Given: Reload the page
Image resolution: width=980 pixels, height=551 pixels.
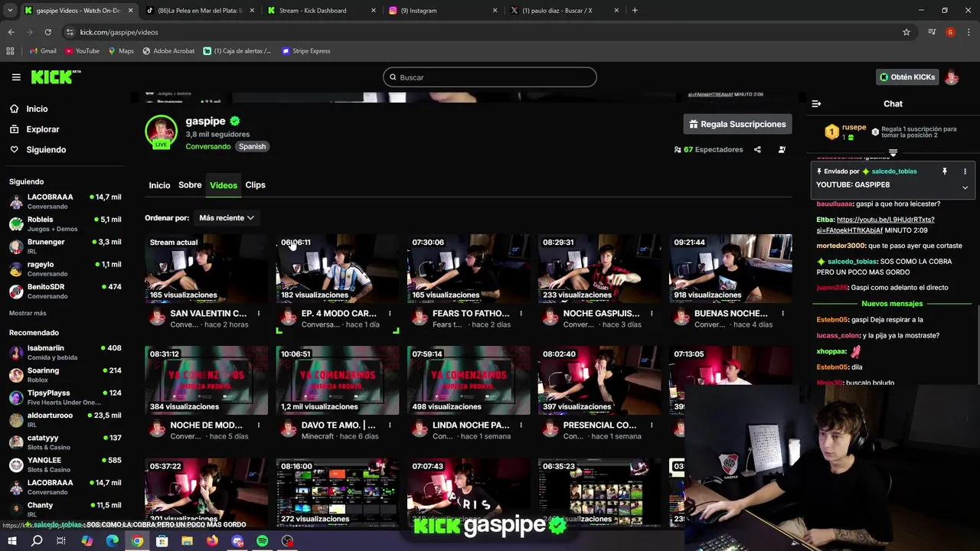Looking at the screenshot, I should click(47, 32).
